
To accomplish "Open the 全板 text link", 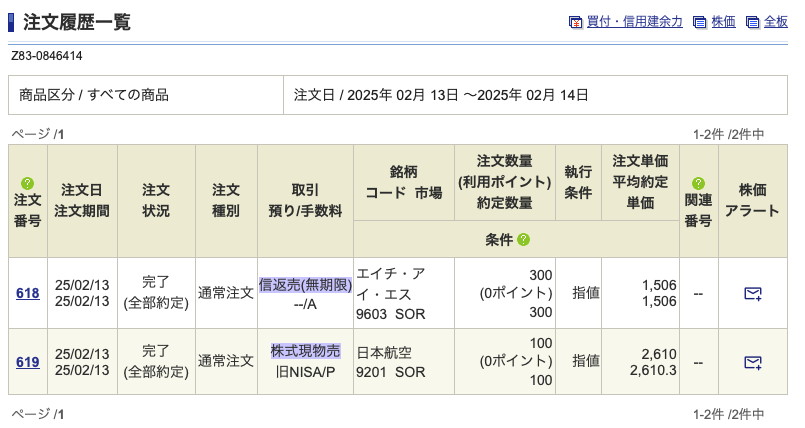I will [x=776, y=22].
